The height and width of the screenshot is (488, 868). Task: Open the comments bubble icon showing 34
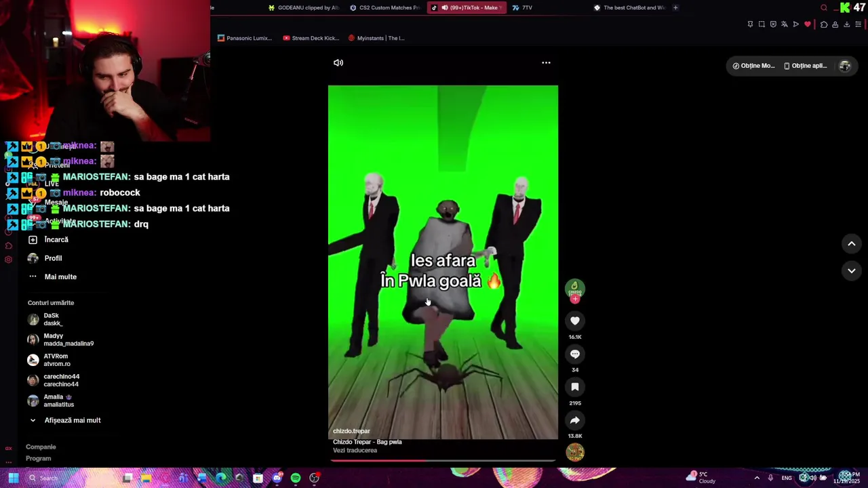(575, 354)
